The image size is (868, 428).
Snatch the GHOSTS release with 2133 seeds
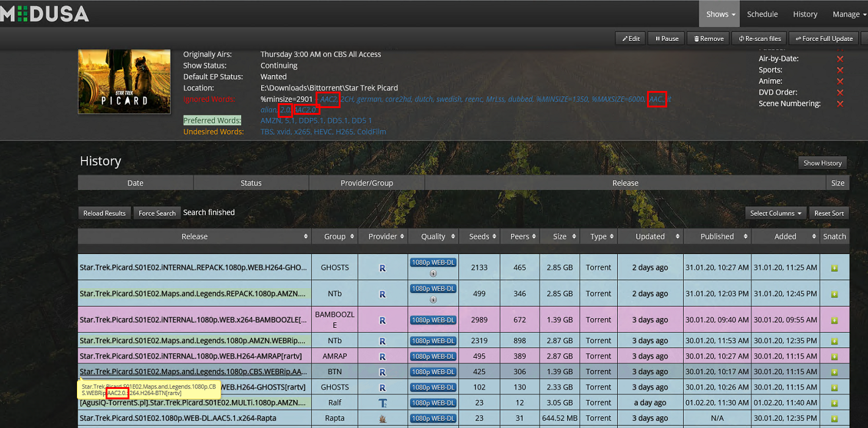pyautogui.click(x=834, y=268)
